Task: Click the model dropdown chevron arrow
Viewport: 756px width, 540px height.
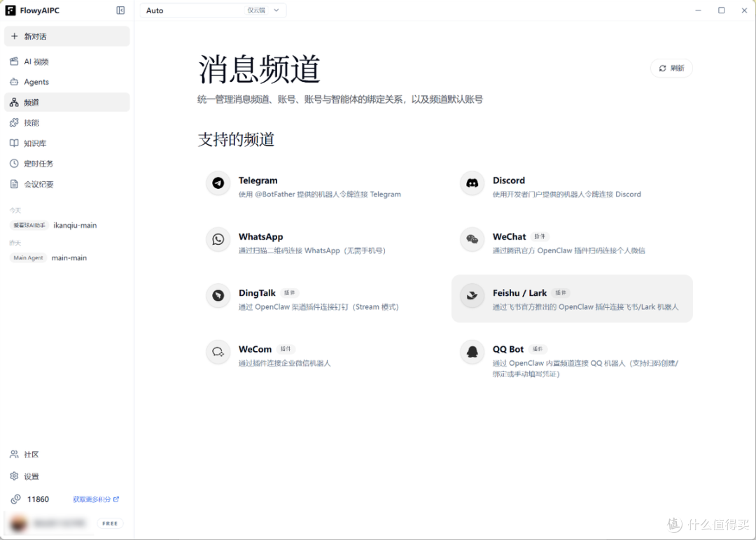Action: tap(276, 10)
